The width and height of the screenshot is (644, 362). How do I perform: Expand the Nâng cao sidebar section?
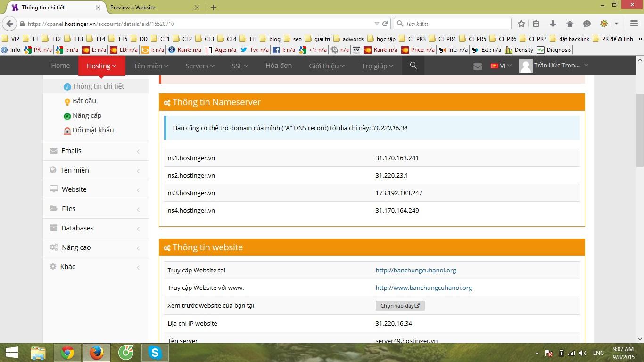(96, 247)
